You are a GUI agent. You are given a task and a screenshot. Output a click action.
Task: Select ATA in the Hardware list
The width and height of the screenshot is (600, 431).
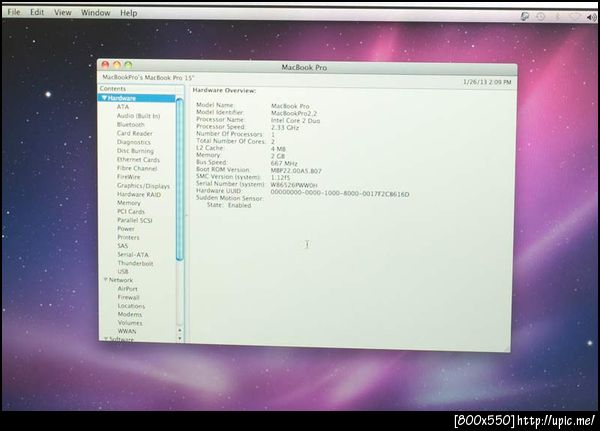123,107
